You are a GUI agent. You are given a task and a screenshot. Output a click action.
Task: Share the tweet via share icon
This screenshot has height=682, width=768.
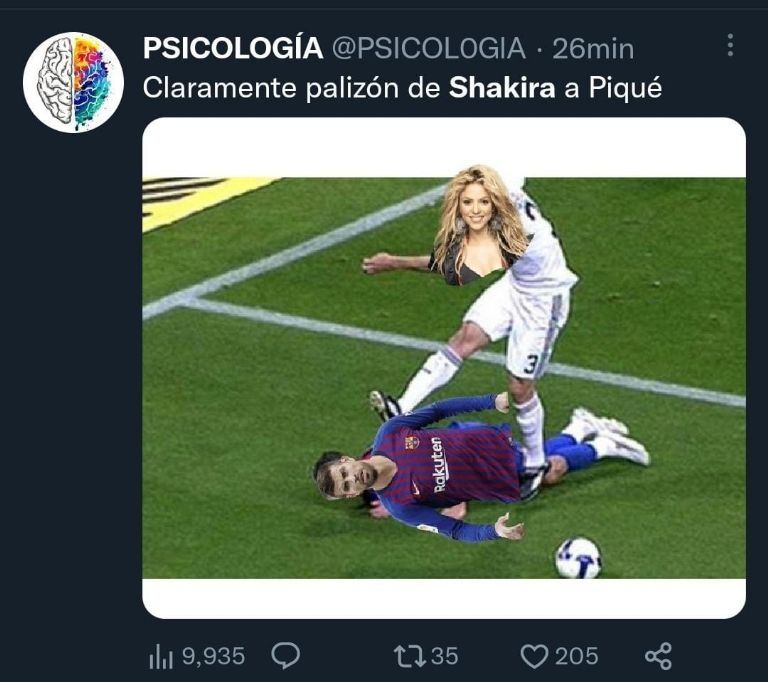tap(658, 656)
